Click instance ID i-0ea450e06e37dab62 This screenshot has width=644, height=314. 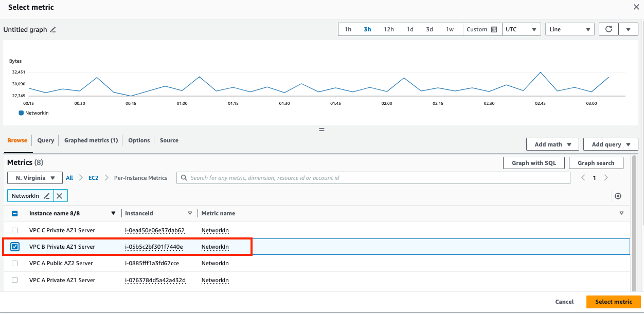pyautogui.click(x=155, y=230)
